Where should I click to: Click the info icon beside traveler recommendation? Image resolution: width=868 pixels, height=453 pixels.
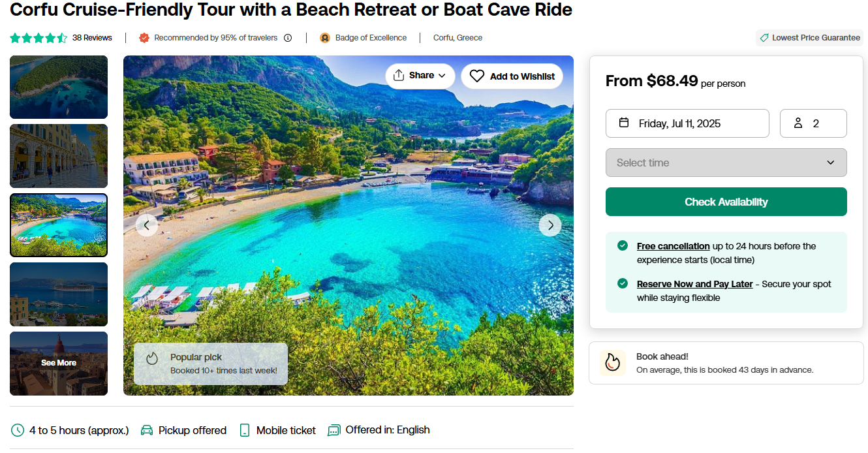[x=288, y=38]
